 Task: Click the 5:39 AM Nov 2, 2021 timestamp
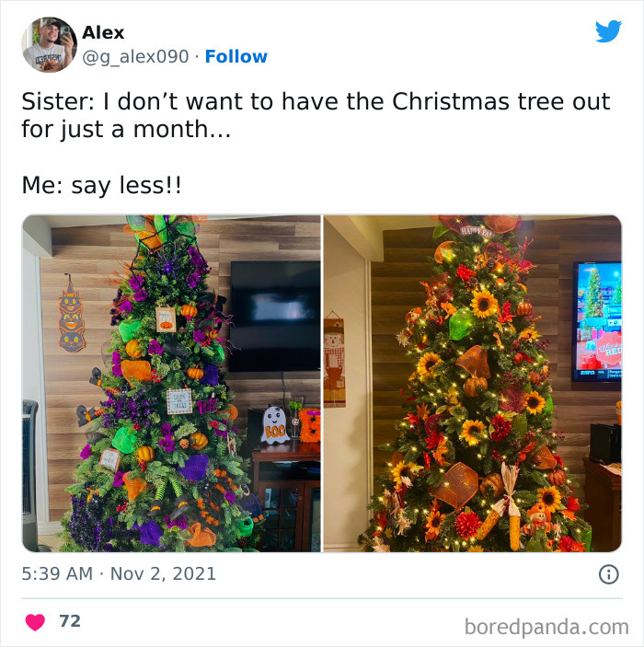coord(119,573)
